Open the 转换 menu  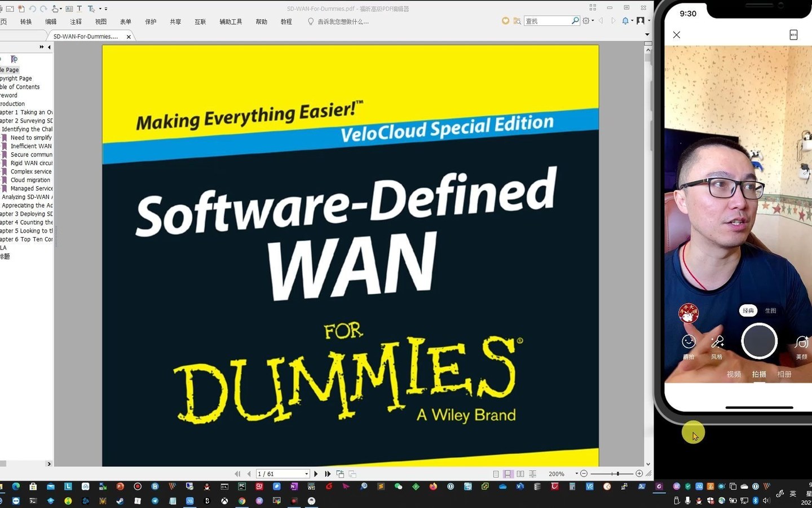click(26, 21)
